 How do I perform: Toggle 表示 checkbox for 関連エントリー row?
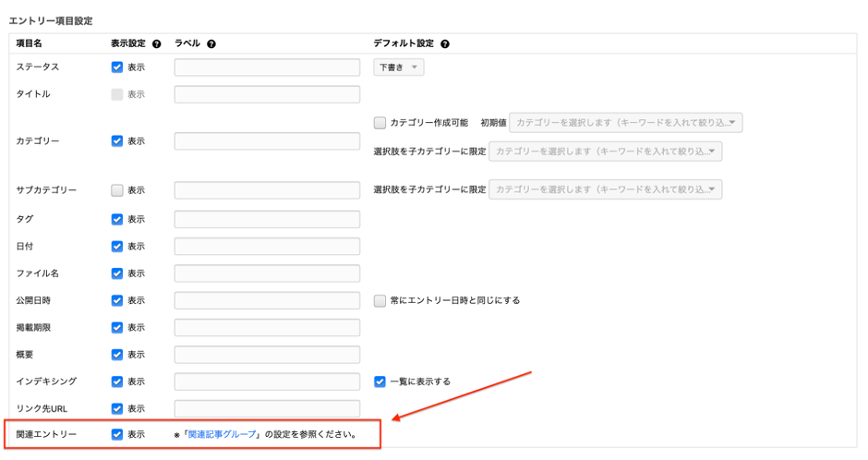click(x=117, y=434)
